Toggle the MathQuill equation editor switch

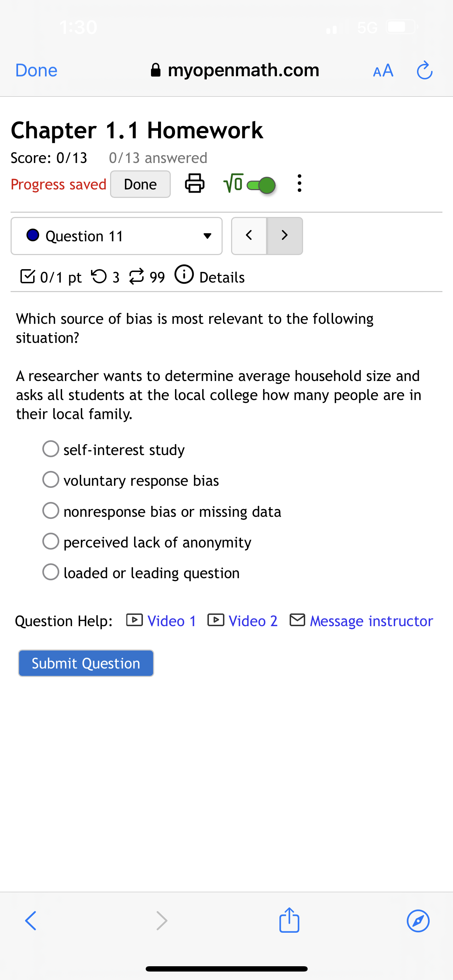261,185
